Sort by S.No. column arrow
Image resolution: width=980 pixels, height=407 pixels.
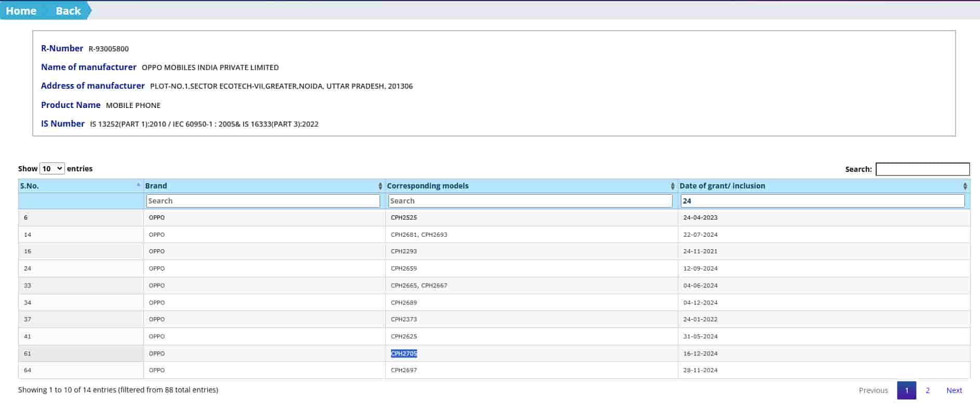pyautogui.click(x=138, y=185)
